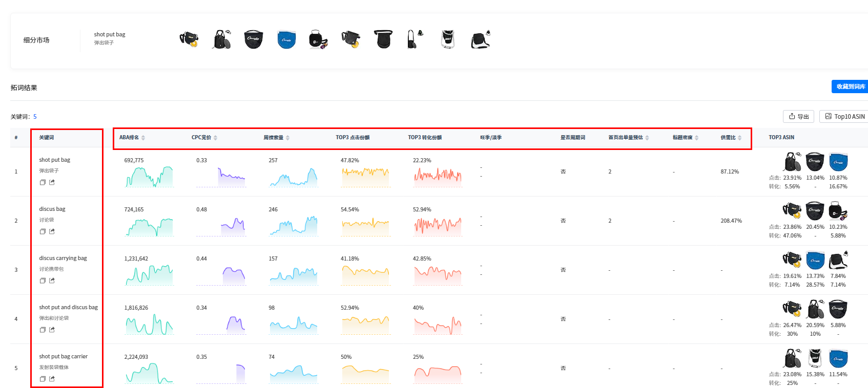Click the 'discus bag' keyword link
This screenshot has height=388, width=868.
point(52,209)
